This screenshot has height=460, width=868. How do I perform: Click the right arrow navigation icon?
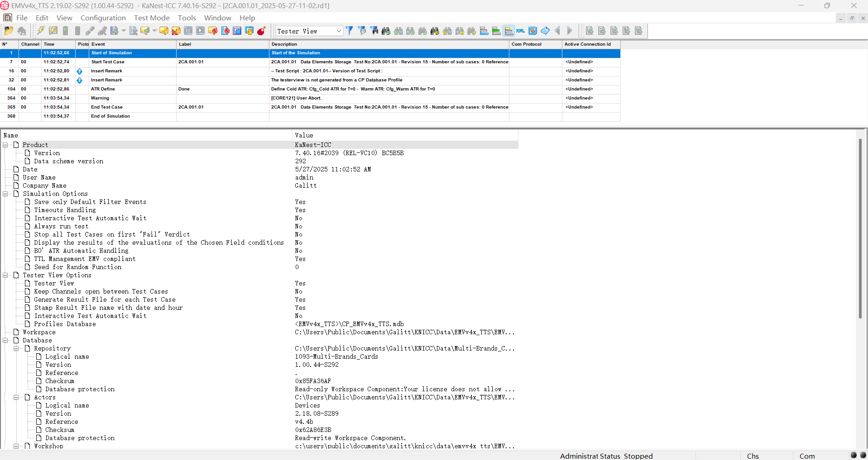click(570, 31)
